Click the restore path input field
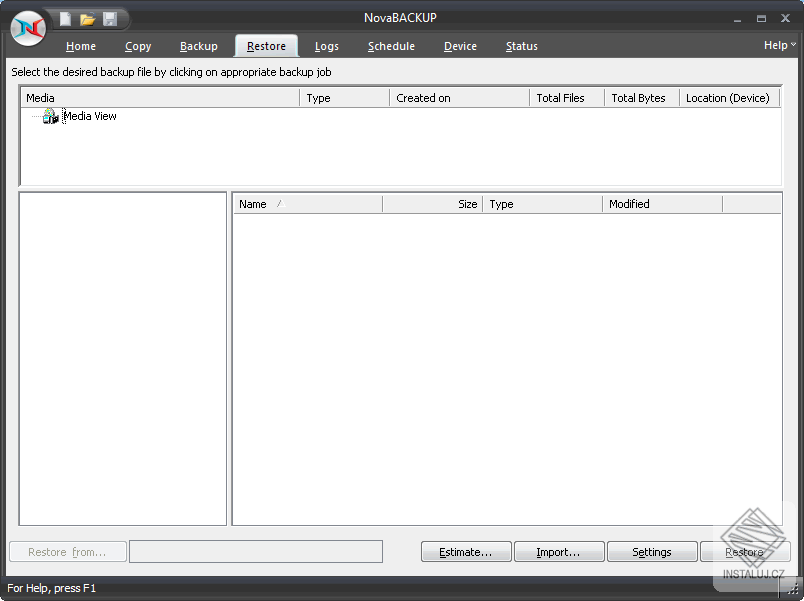This screenshot has height=601, width=804. point(256,551)
